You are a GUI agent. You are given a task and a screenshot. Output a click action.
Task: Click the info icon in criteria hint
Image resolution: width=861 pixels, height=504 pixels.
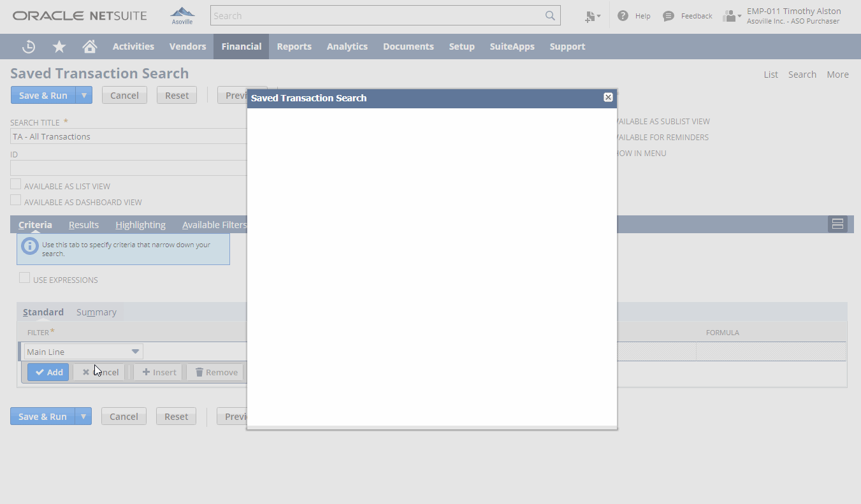(29, 246)
